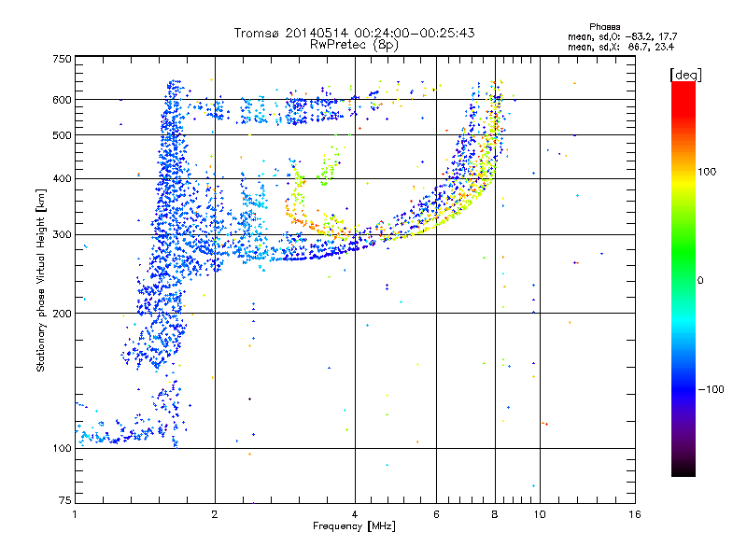Click the colorbar tick label '100'
The image size is (747, 560).
(x=707, y=172)
